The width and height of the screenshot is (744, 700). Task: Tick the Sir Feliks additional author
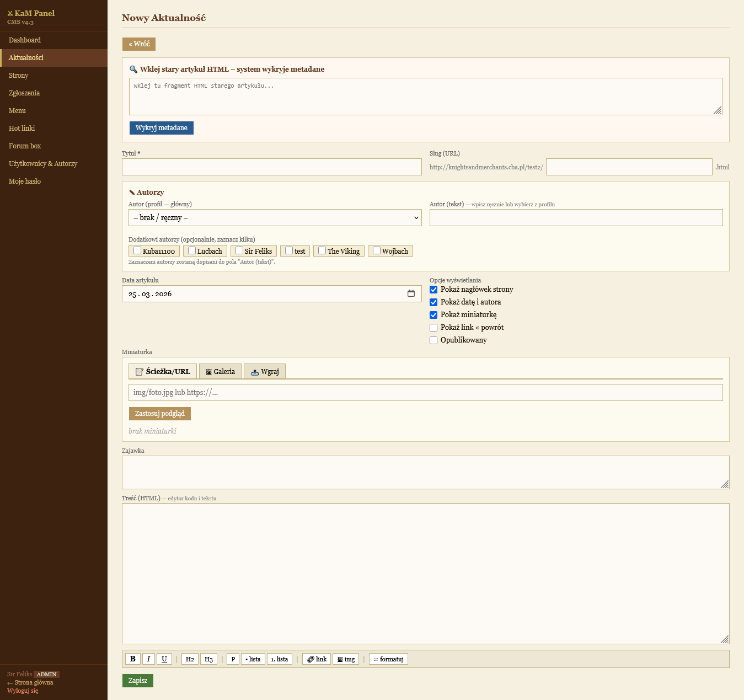tap(239, 250)
